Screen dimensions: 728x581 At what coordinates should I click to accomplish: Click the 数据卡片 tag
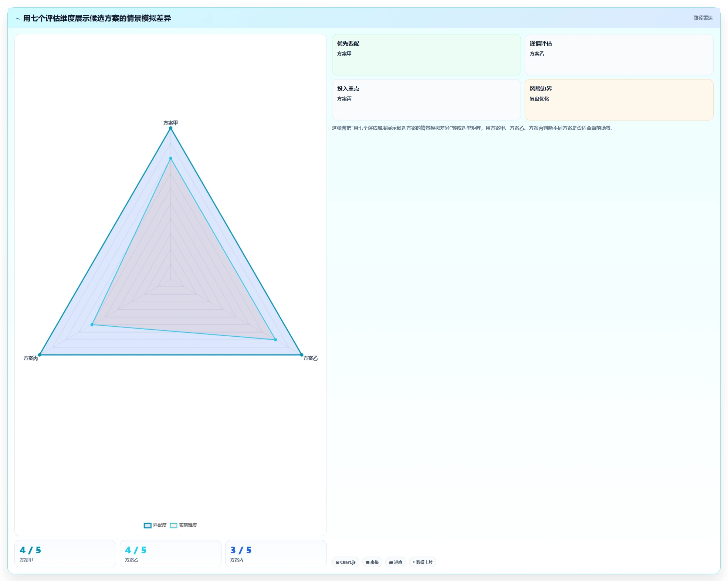coord(423,562)
